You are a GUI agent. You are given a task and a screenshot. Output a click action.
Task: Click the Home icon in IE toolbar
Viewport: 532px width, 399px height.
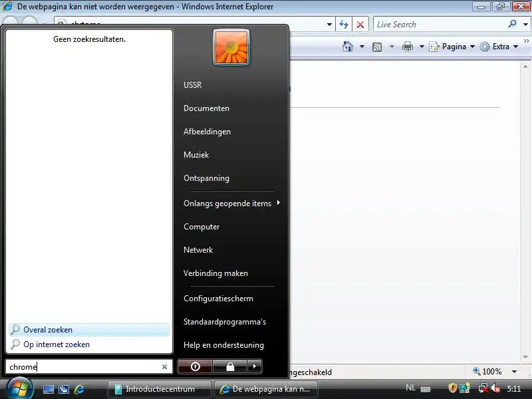pyautogui.click(x=347, y=47)
